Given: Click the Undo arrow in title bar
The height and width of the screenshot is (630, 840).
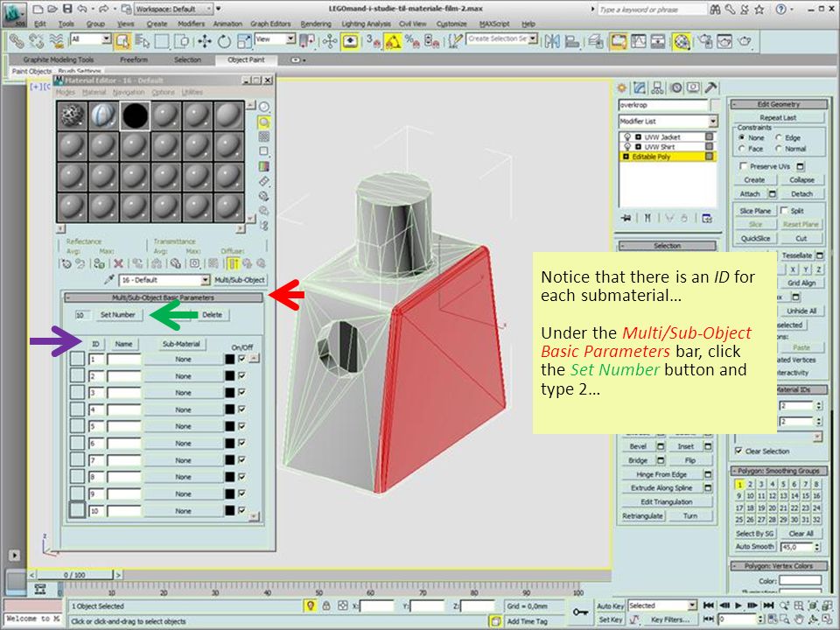Looking at the screenshot, I should click(82, 9).
